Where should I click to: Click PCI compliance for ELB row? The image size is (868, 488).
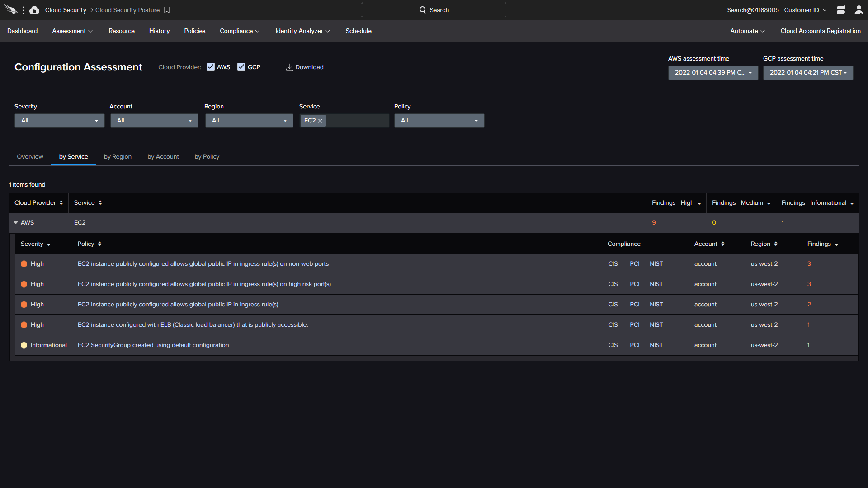[635, 325]
